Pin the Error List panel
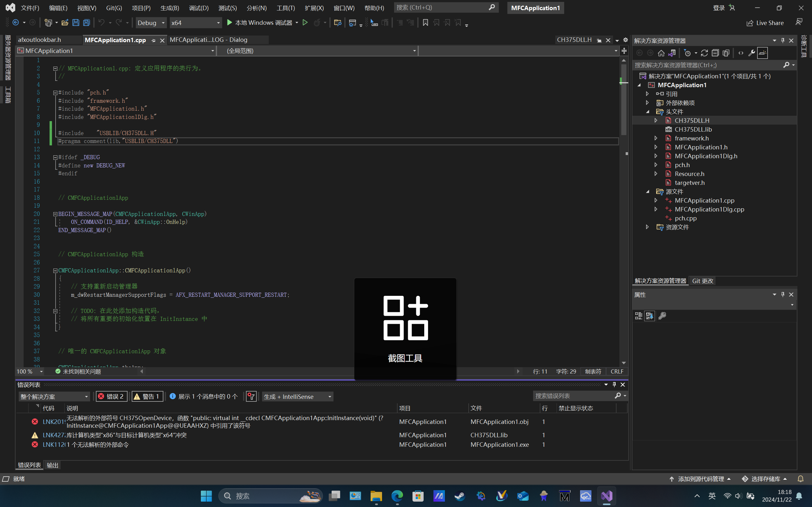This screenshot has height=507, width=812. tap(614, 384)
